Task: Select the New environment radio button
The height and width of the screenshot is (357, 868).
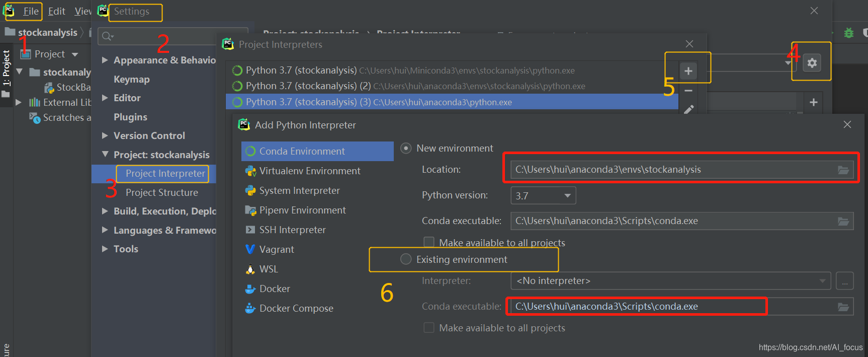Action: coord(406,149)
